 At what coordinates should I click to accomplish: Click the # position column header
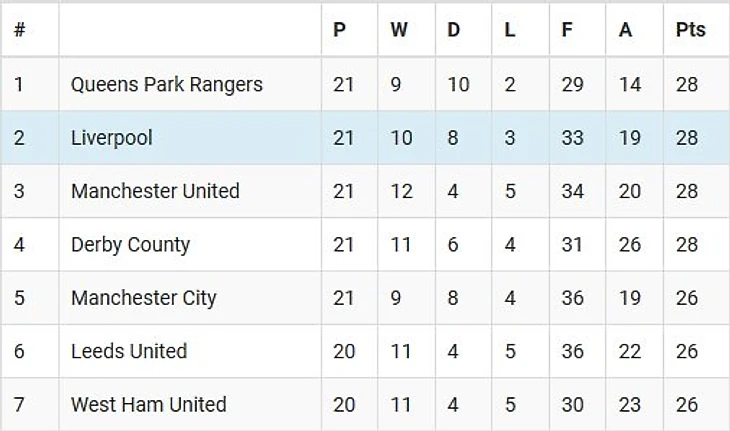coord(19,30)
